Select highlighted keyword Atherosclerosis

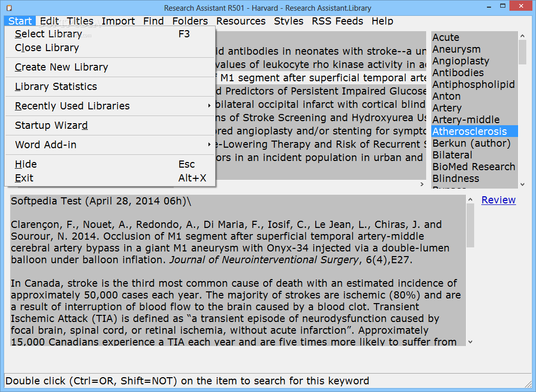[x=475, y=131]
